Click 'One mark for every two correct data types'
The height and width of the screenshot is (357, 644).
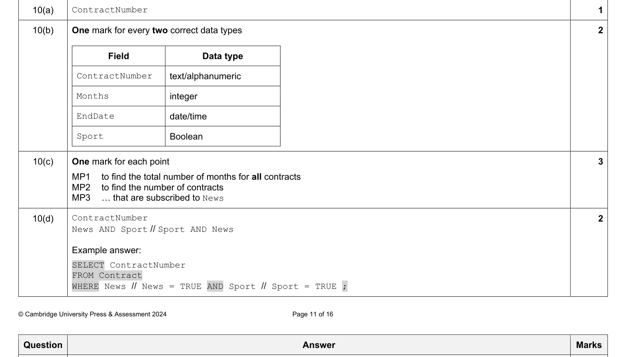point(157,30)
